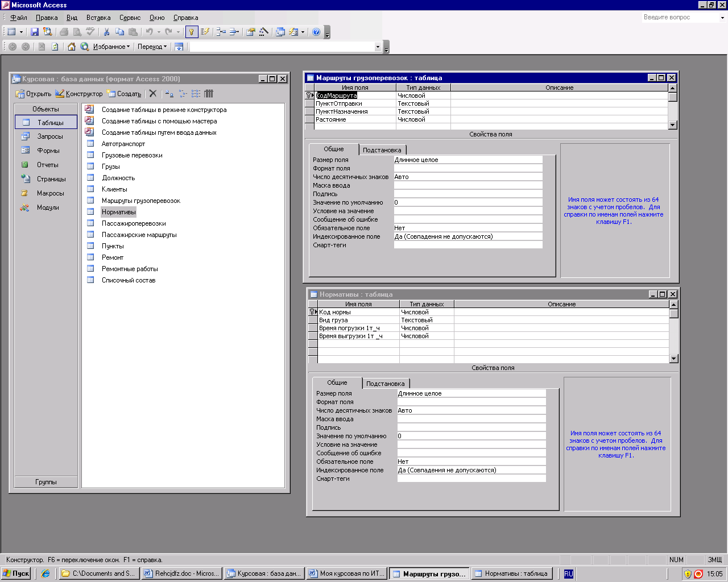Viewport: 728px width, 582px height.
Task: Toggle the Primary Key button in the toolbar
Action: click(x=192, y=32)
